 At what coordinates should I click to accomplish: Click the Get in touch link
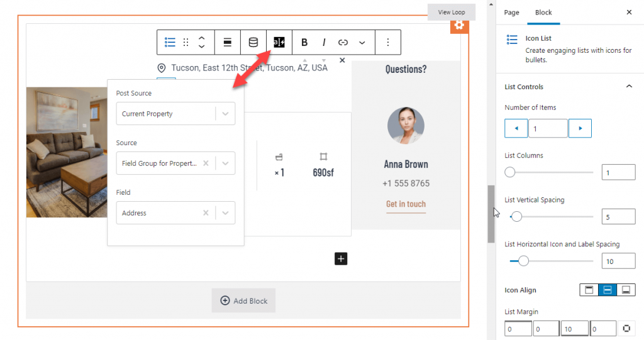(x=406, y=204)
